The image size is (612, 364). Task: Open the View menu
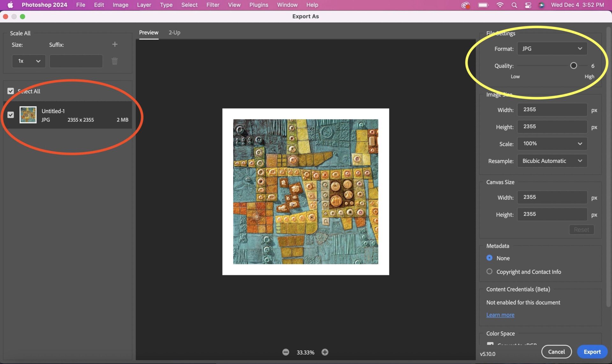point(234,5)
